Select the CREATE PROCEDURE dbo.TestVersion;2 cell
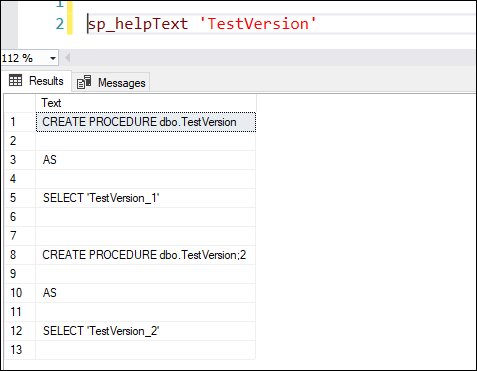 pyautogui.click(x=146, y=255)
